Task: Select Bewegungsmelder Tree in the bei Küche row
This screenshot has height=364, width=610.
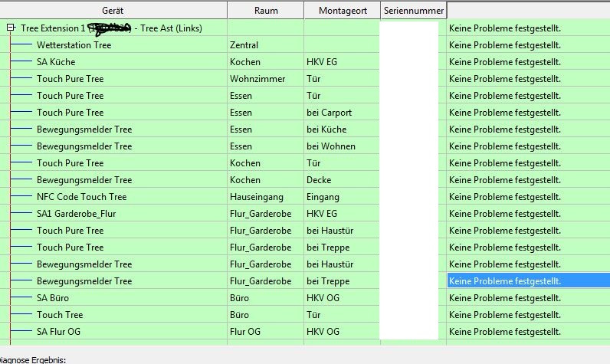Action: (x=84, y=130)
